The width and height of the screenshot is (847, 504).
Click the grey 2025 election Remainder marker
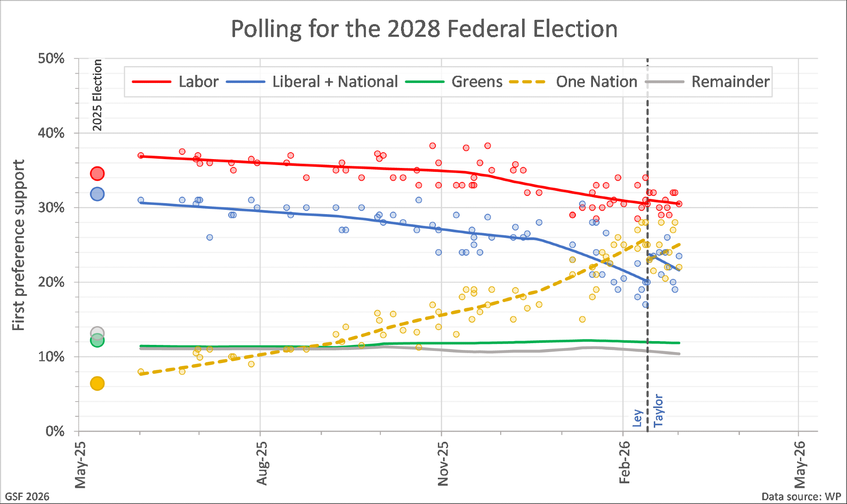click(97, 333)
